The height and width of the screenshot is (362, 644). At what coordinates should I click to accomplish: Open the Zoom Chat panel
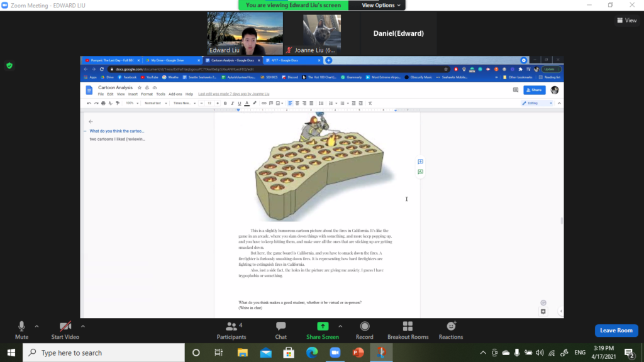point(281,331)
